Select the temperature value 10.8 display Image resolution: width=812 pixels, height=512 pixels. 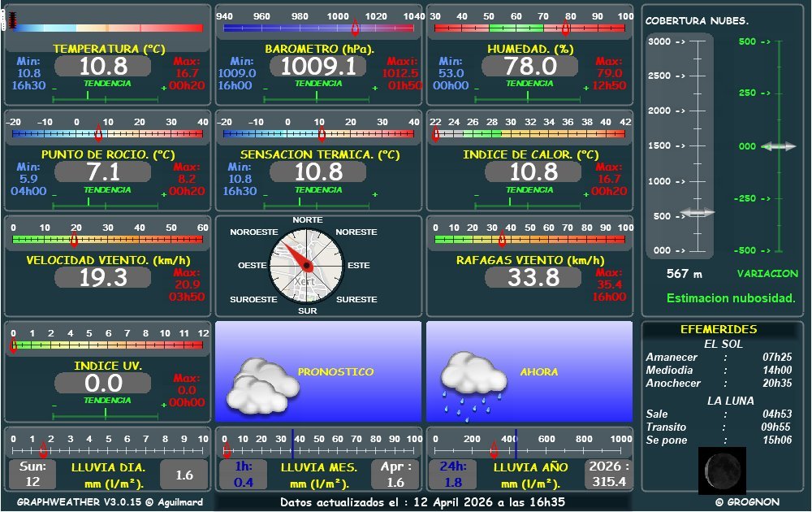tap(102, 67)
